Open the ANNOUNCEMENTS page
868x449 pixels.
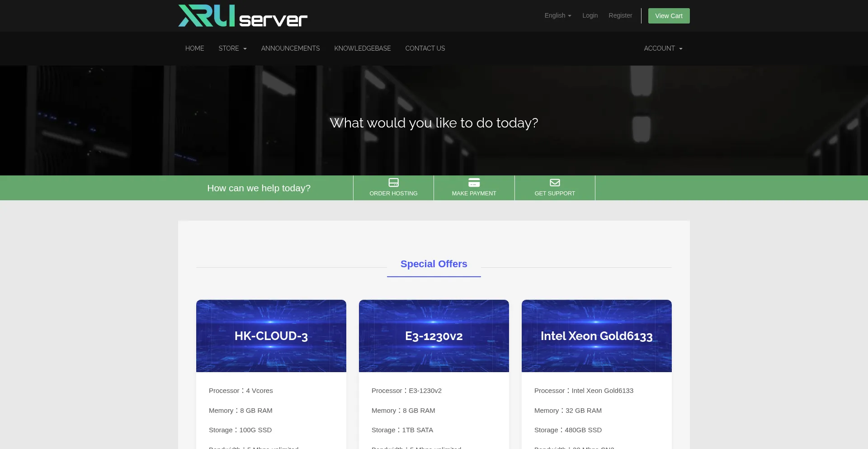click(290, 48)
